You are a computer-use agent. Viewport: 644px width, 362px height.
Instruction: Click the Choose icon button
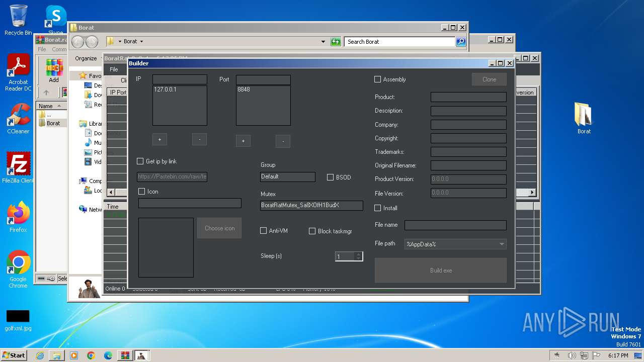(x=219, y=228)
